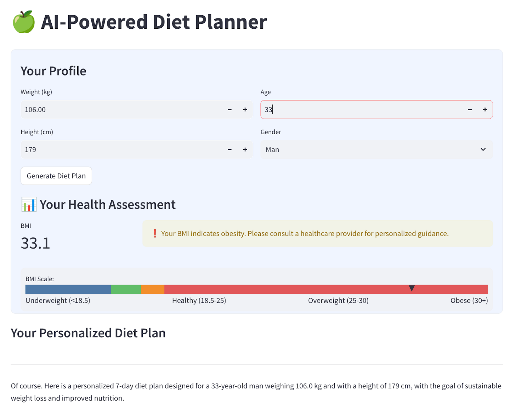
Task: Click the chevron on the Man selector
Action: [483, 149]
